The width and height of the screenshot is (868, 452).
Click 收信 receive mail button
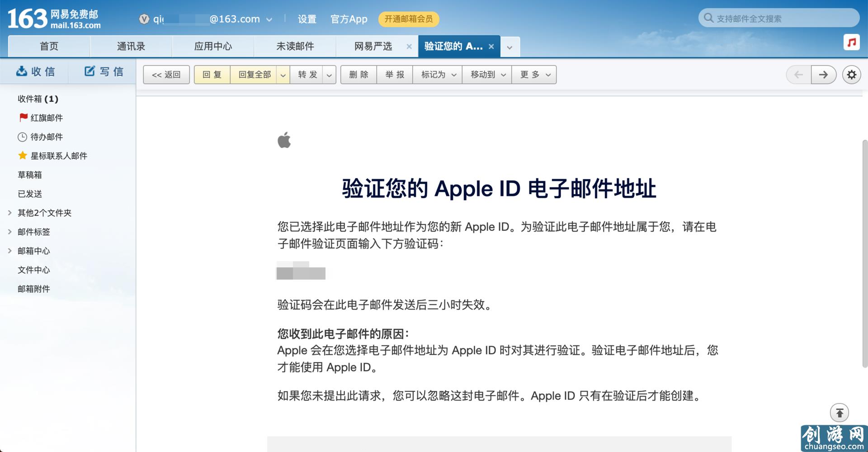[35, 71]
